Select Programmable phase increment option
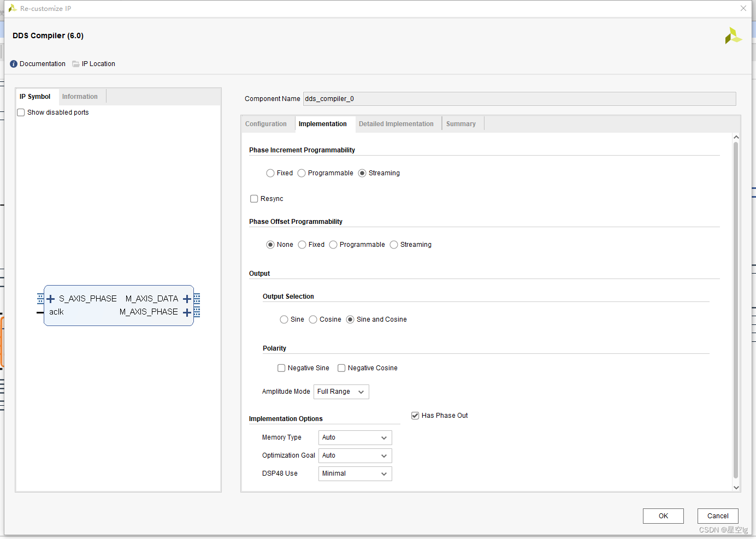The width and height of the screenshot is (756, 539). coord(302,173)
